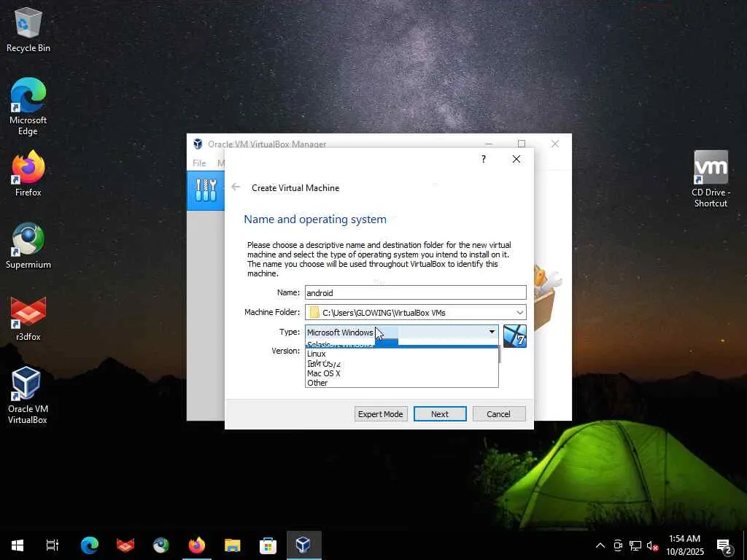Click the VirtualBox taskbar button

[304, 545]
